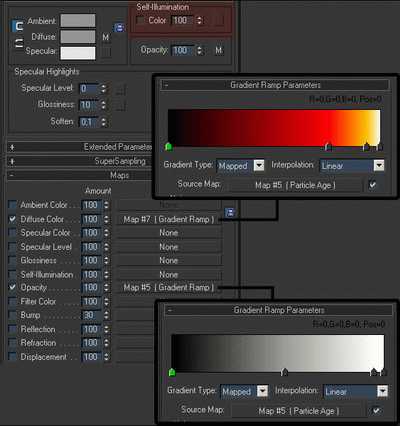Enable the Reflection map checkbox
This screenshot has width=400, height=426.
(12, 329)
